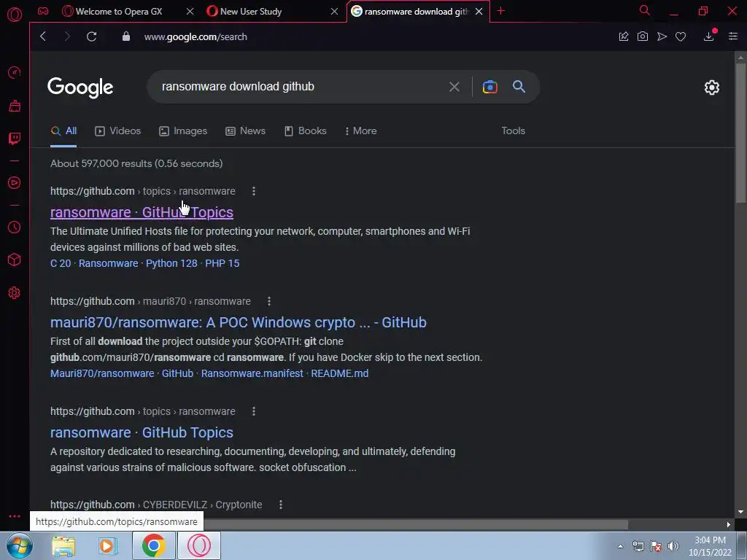
Task: Take a snapshot with camera icon
Action: coord(642,36)
